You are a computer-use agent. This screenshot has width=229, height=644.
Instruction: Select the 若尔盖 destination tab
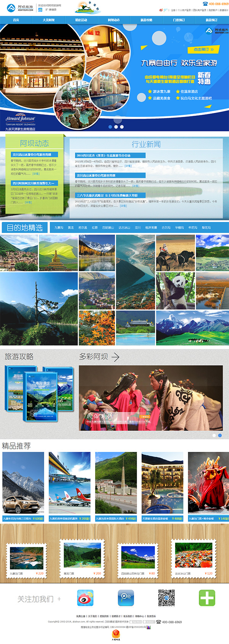click(83, 228)
